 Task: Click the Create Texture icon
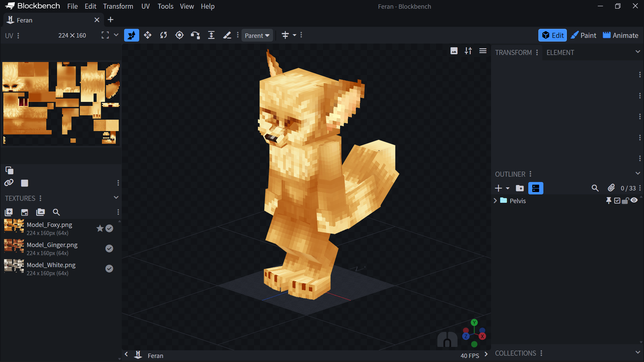click(x=24, y=212)
